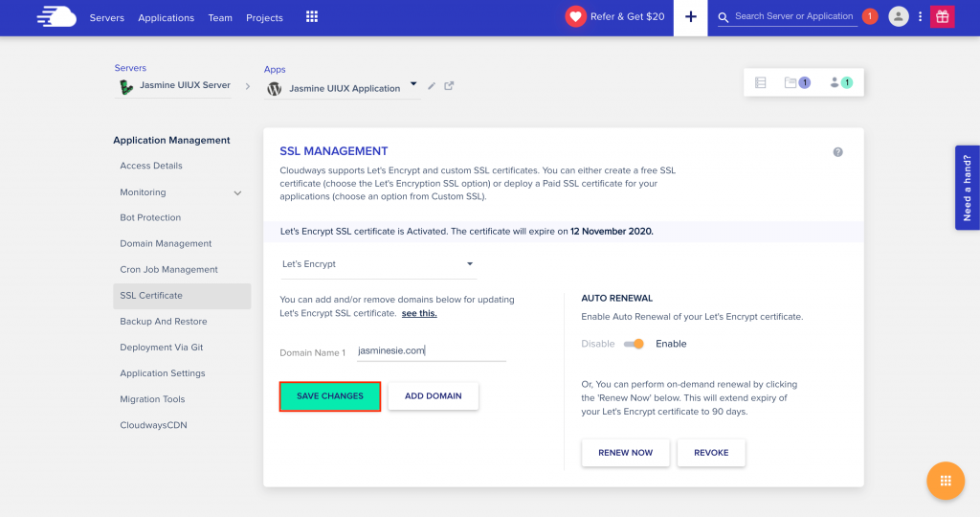
Task: Click the Save Changes button
Action: click(x=330, y=396)
